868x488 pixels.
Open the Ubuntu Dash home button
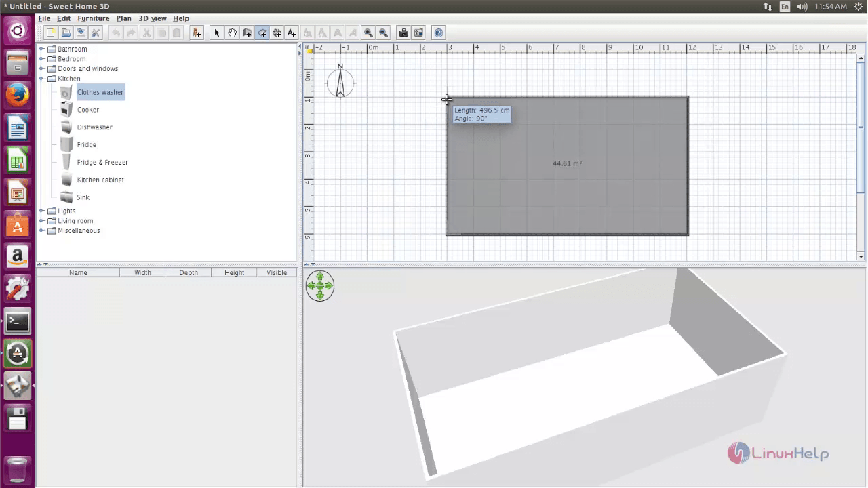(x=18, y=30)
